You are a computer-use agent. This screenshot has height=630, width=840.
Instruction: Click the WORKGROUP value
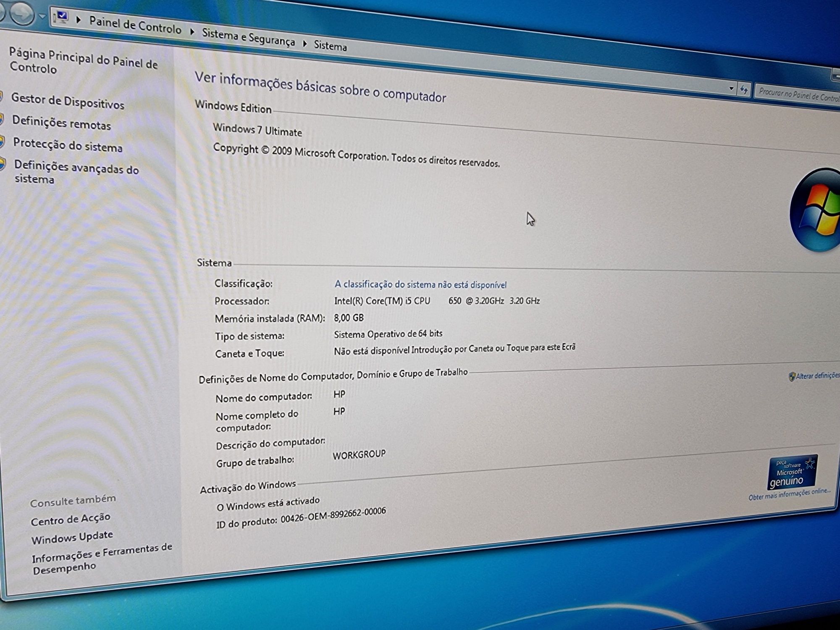tap(359, 455)
